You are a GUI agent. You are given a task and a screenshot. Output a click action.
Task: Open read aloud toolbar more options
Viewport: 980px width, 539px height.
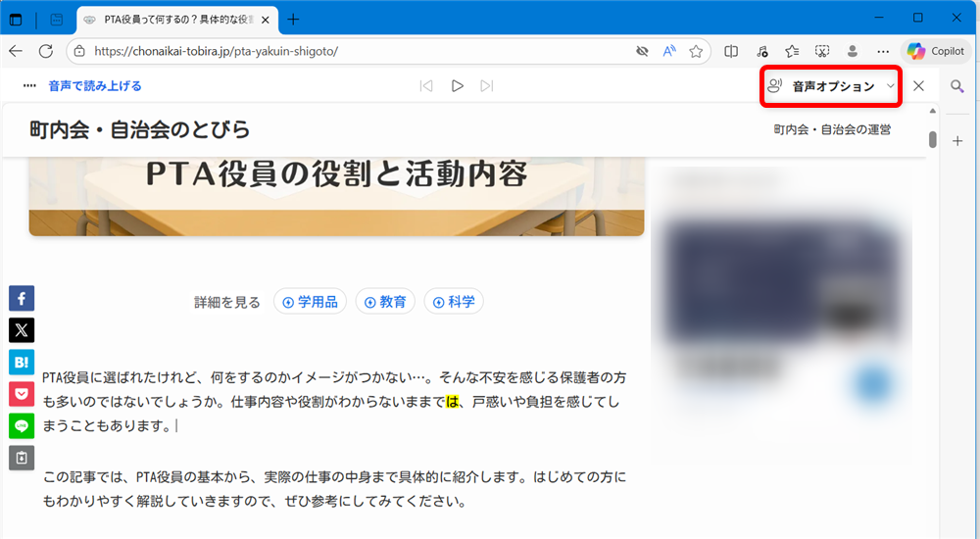(29, 85)
